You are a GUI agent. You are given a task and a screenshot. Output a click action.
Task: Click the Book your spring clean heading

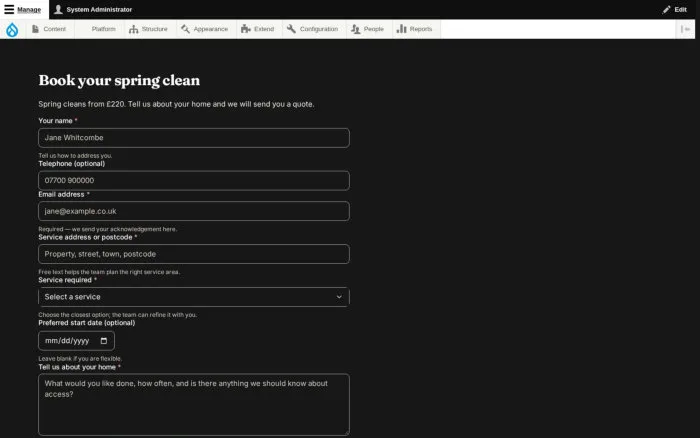point(119,80)
